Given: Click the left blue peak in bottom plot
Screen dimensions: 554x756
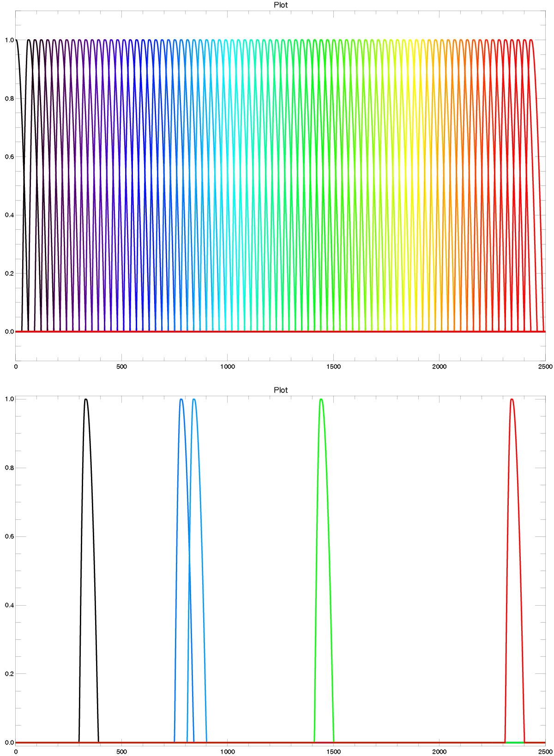Looking at the screenshot, I should click(181, 400).
